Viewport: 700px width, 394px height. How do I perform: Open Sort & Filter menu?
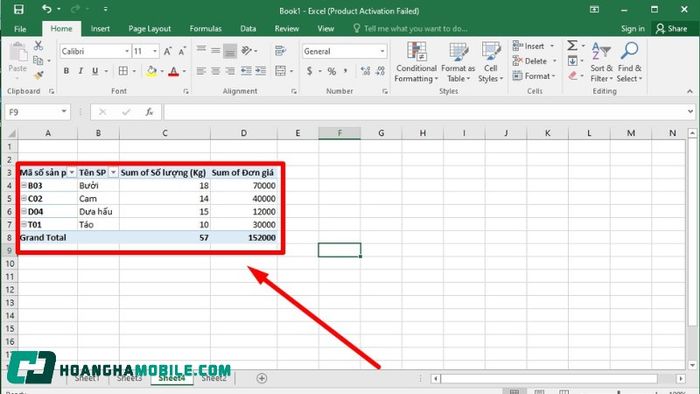coord(601,62)
